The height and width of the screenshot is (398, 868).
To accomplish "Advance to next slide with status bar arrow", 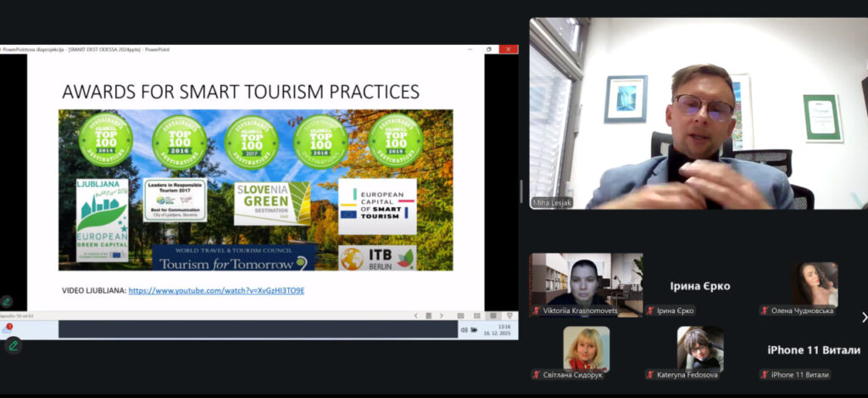I will click(x=442, y=316).
